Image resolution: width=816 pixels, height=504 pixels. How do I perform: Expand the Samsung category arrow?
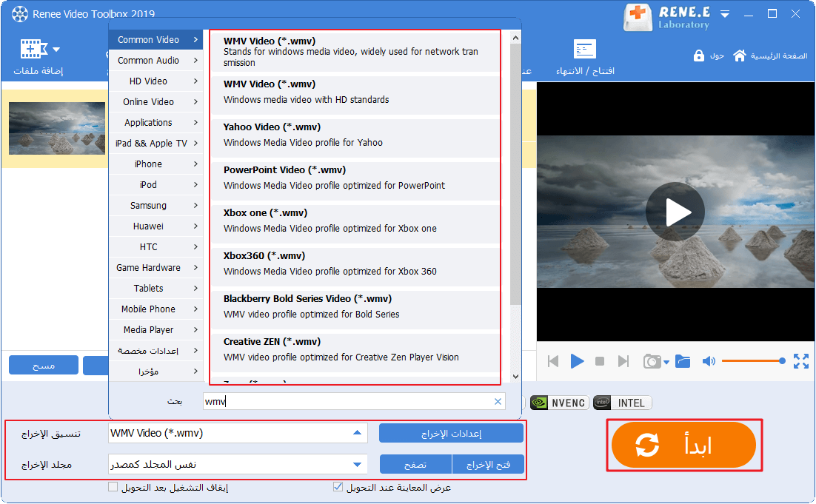click(195, 206)
